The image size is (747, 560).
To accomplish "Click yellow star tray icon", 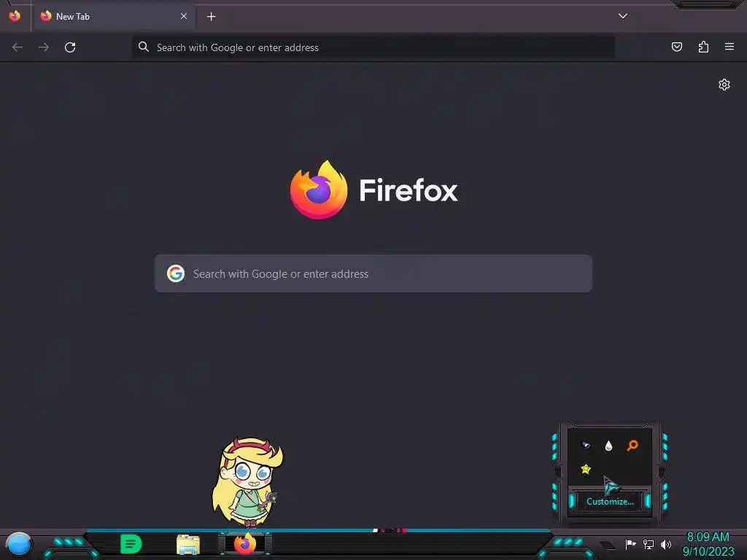I will (x=586, y=469).
